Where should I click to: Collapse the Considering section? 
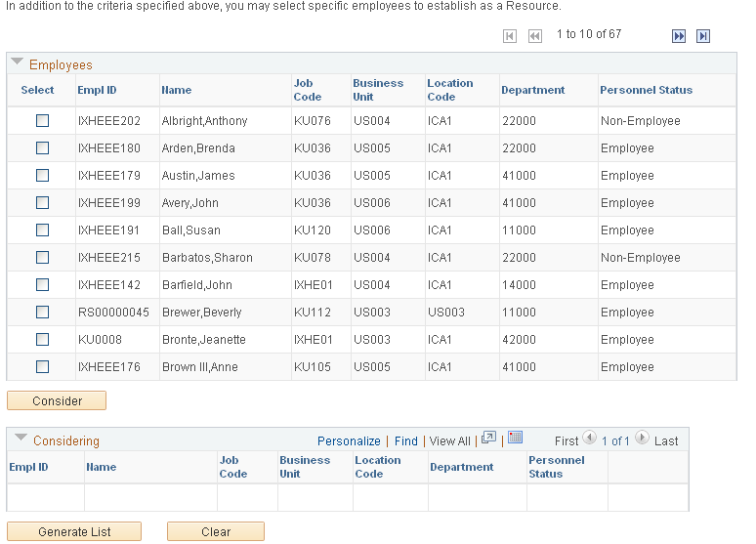(21, 438)
